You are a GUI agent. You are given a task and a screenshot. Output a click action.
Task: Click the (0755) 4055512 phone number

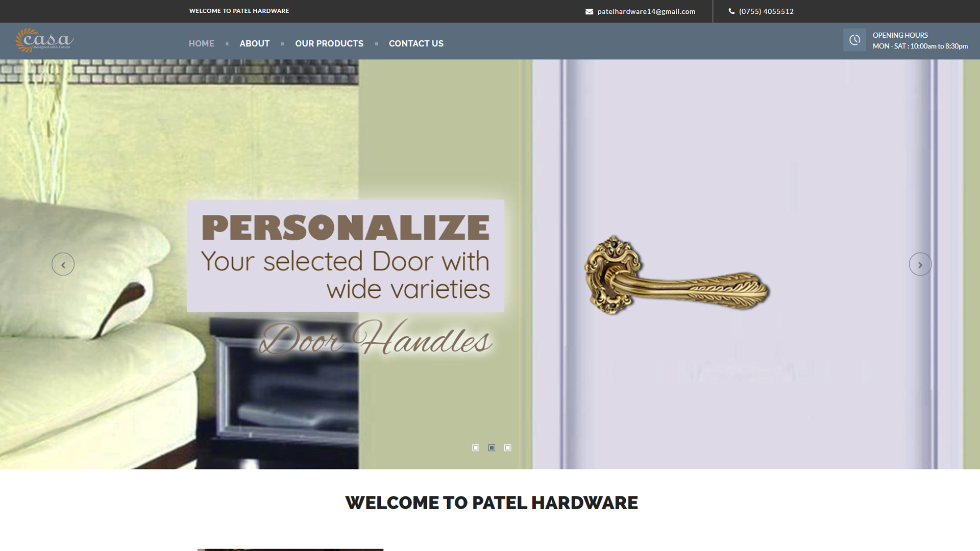pos(766,11)
